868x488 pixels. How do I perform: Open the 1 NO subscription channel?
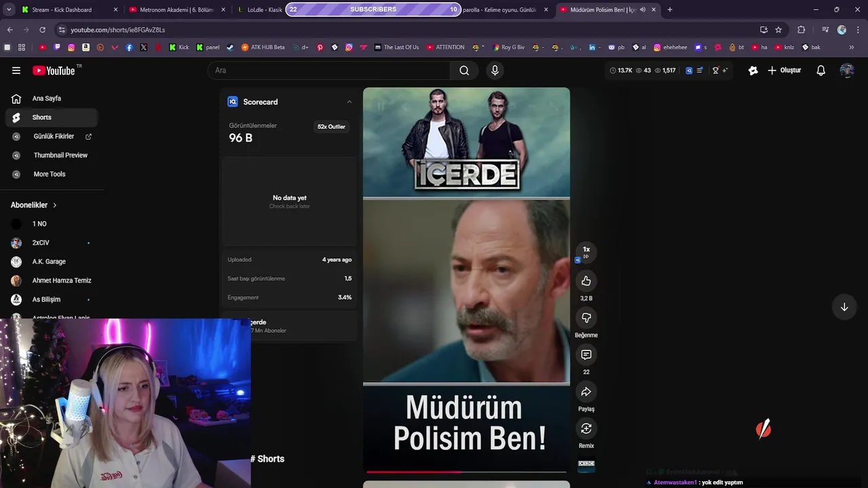(52, 224)
